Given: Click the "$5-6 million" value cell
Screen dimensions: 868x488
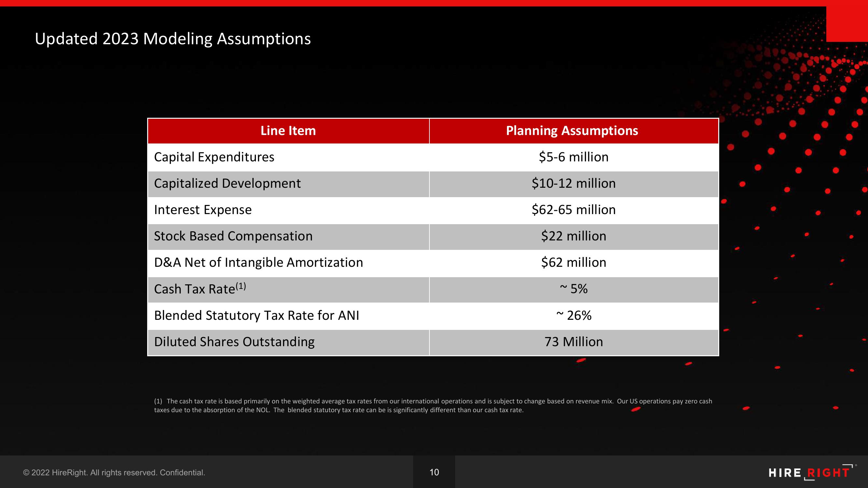Looking at the screenshot, I should tap(574, 157).
